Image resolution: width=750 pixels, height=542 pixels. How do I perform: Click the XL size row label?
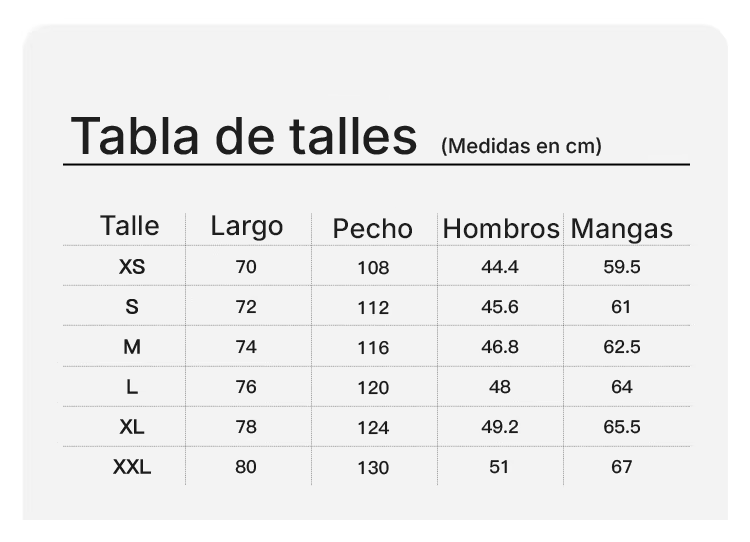(132, 427)
